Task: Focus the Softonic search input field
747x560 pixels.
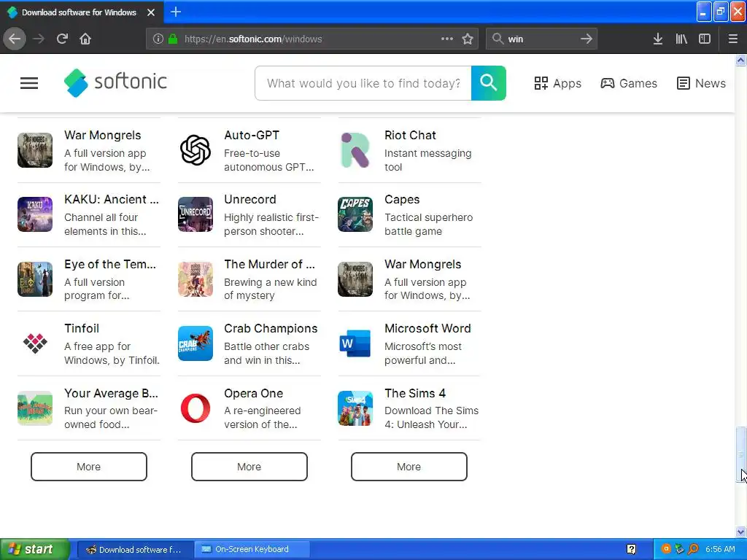Action: pos(363,83)
